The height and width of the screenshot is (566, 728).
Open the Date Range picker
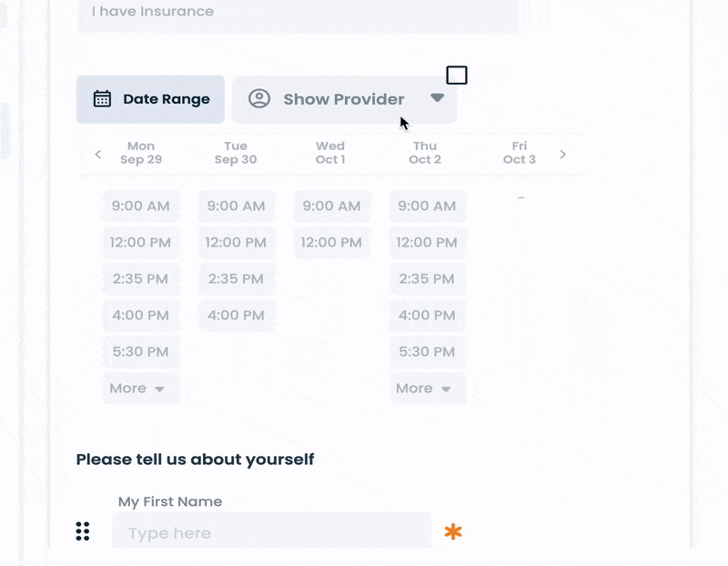click(x=151, y=99)
